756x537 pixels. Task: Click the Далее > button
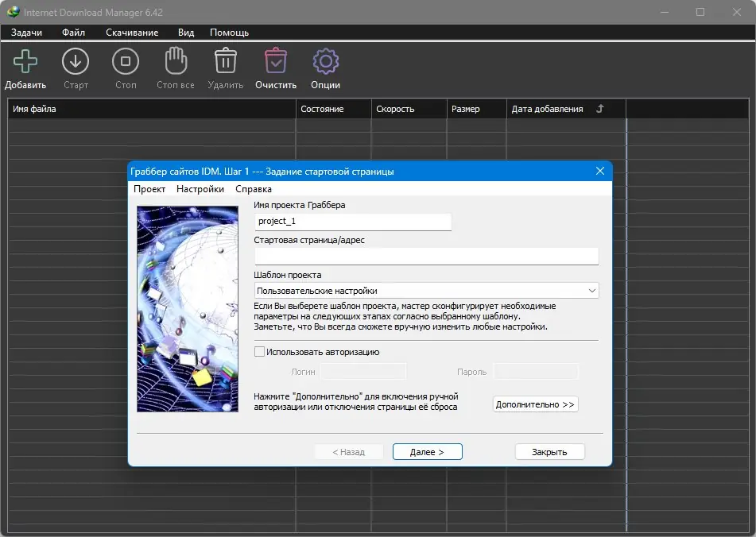pos(427,452)
